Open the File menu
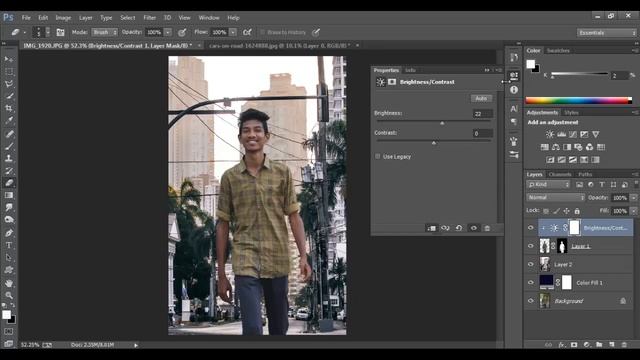The width and height of the screenshot is (640, 360). [x=26, y=18]
